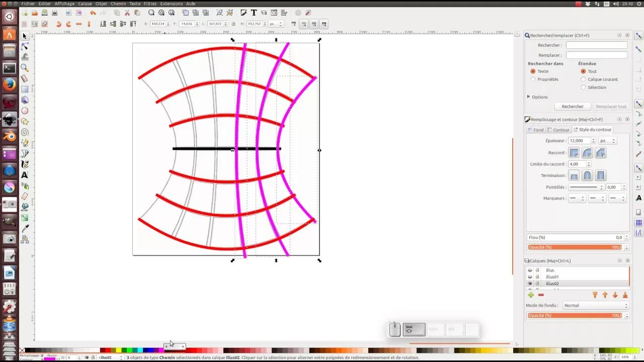Open the Mode de fondu dropdown

[x=595, y=305]
